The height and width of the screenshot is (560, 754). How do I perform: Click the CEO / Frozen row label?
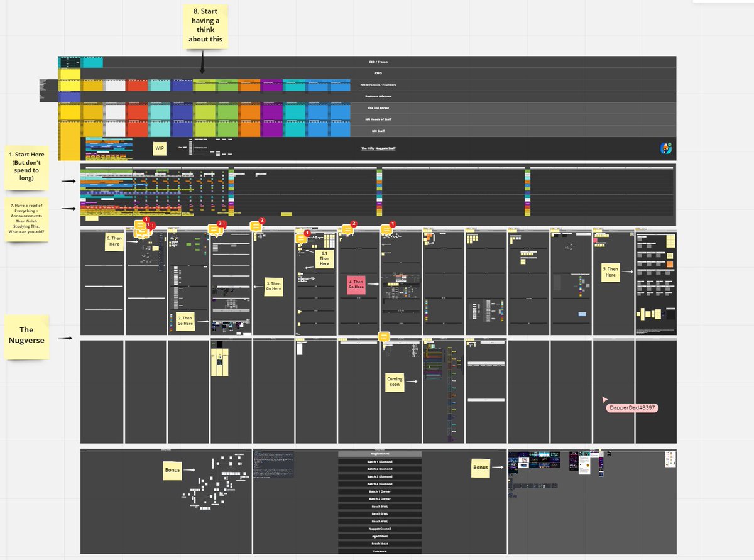(x=378, y=62)
